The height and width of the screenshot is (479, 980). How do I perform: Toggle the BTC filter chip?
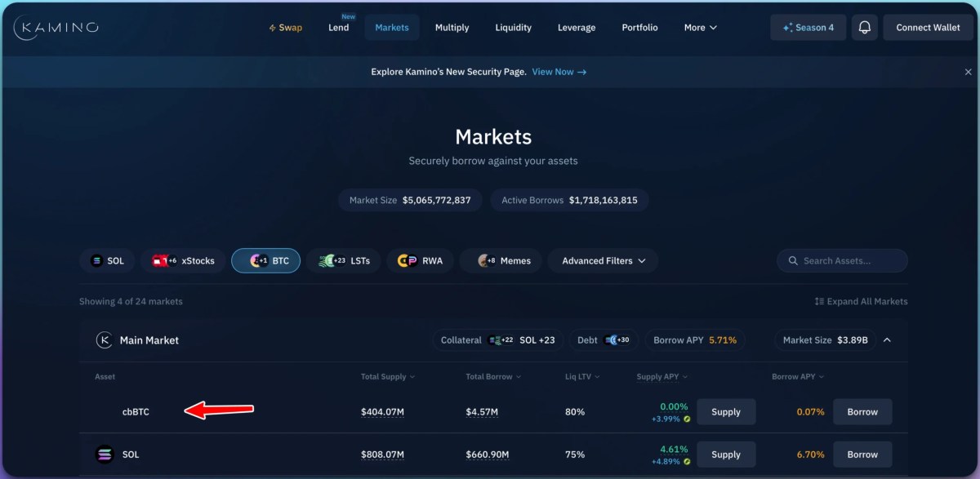(266, 261)
